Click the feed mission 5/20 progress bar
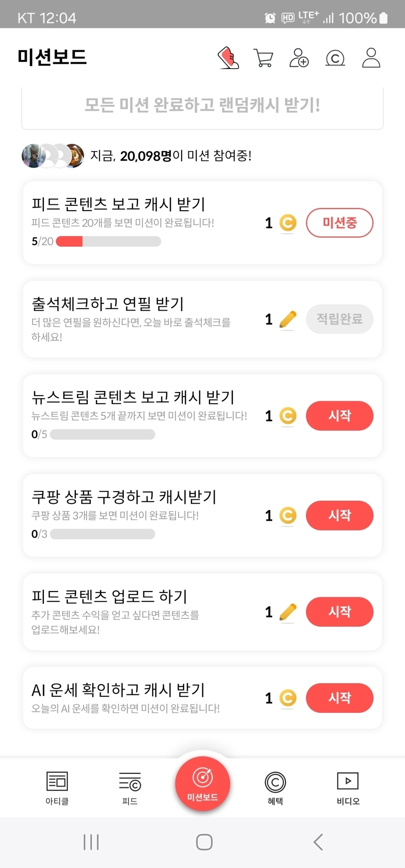Image resolution: width=405 pixels, height=868 pixels. pyautogui.click(x=108, y=241)
